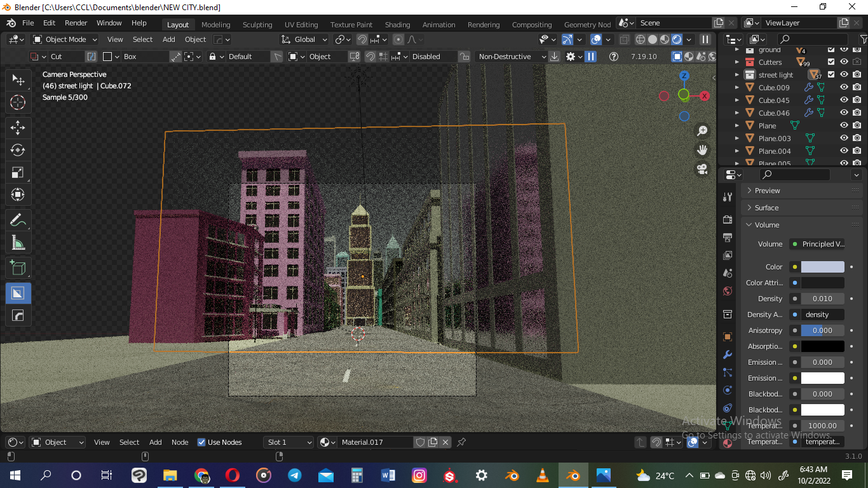Select the Measure tool
The width and height of the screenshot is (868, 488).
click(x=18, y=243)
